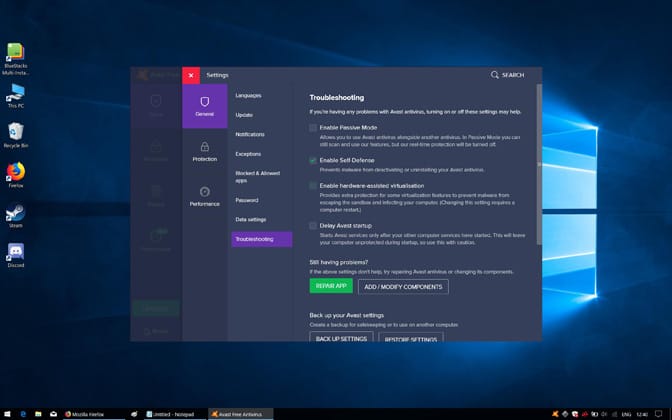Screen dimensions: 672x420
Task: Click the Edge browser taskbar icon
Action: point(23,414)
